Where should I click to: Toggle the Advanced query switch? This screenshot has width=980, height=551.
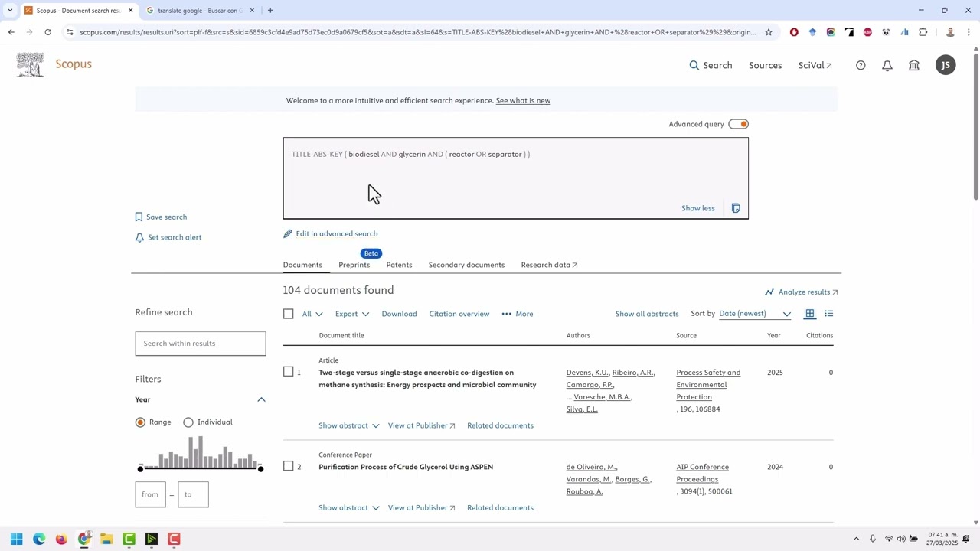[x=738, y=124]
